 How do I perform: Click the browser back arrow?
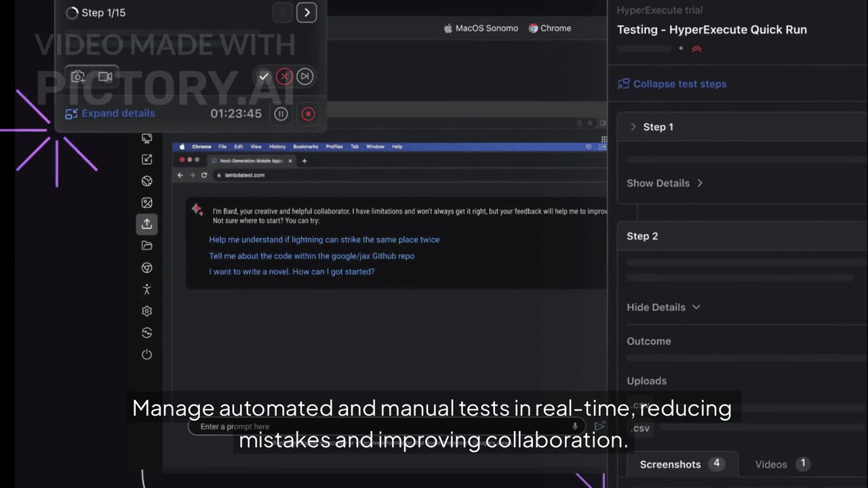click(180, 175)
